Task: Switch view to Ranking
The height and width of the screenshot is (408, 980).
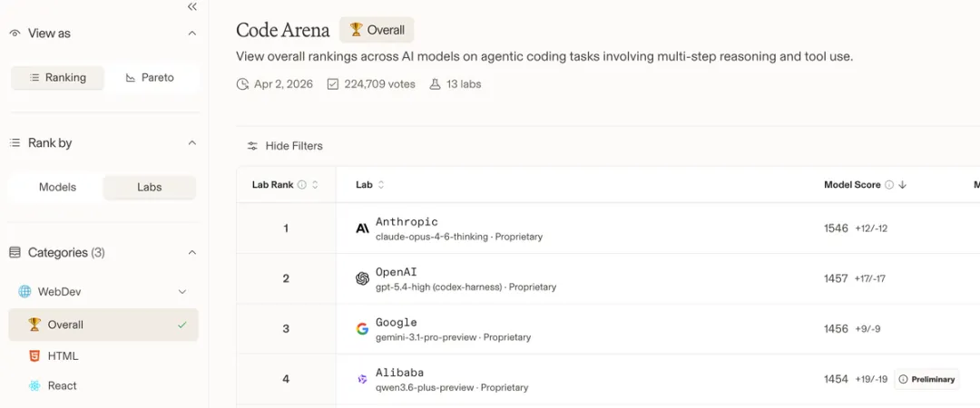Action: 57,77
